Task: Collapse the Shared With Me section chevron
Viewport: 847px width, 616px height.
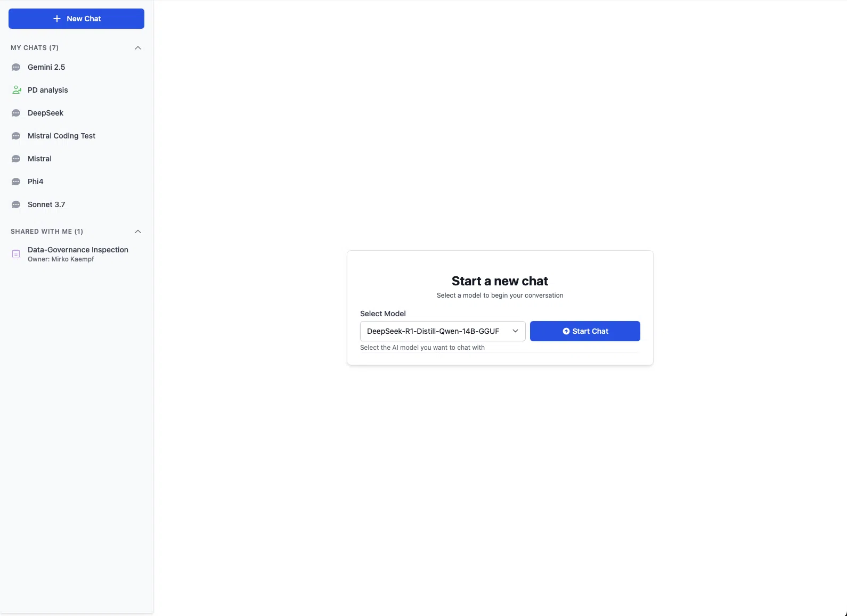Action: [x=138, y=232]
